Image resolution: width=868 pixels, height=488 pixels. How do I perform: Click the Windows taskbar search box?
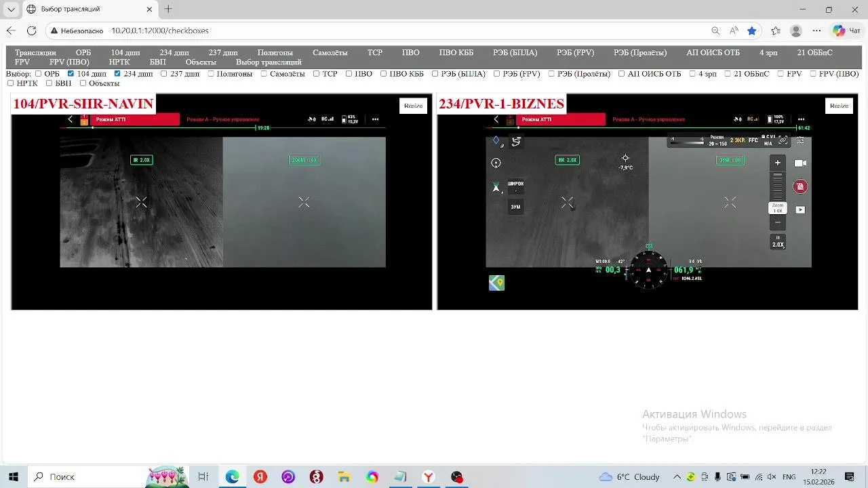(x=87, y=476)
